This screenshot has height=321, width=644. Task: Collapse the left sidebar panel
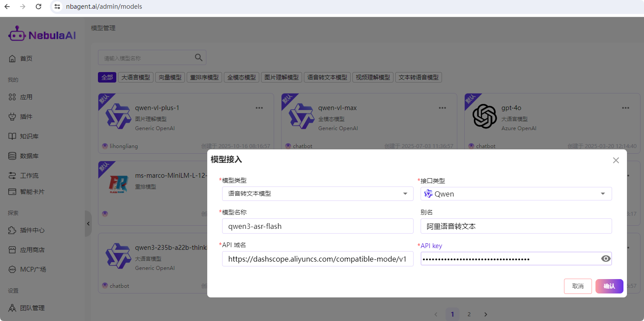(x=88, y=224)
